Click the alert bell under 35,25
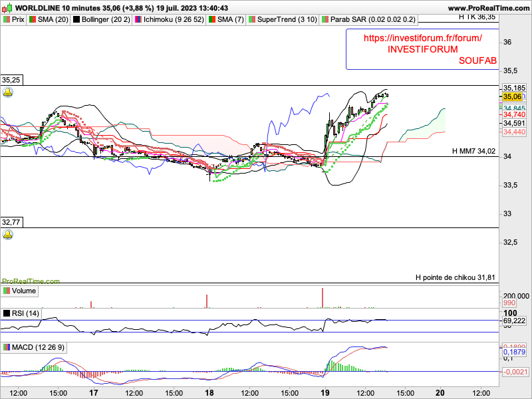The height and width of the screenshot is (399, 532). pyautogui.click(x=8, y=92)
